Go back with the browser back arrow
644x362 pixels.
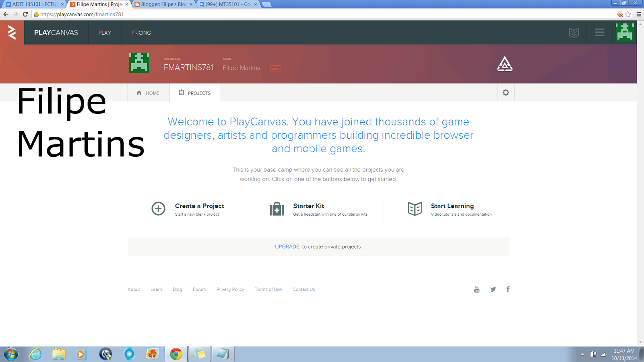(6, 14)
